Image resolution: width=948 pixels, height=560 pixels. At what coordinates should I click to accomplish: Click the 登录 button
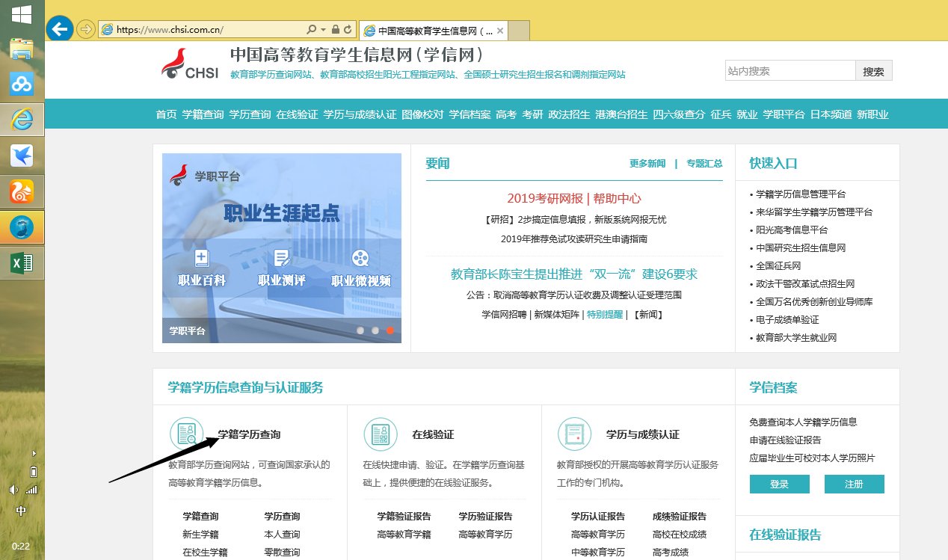click(x=779, y=484)
